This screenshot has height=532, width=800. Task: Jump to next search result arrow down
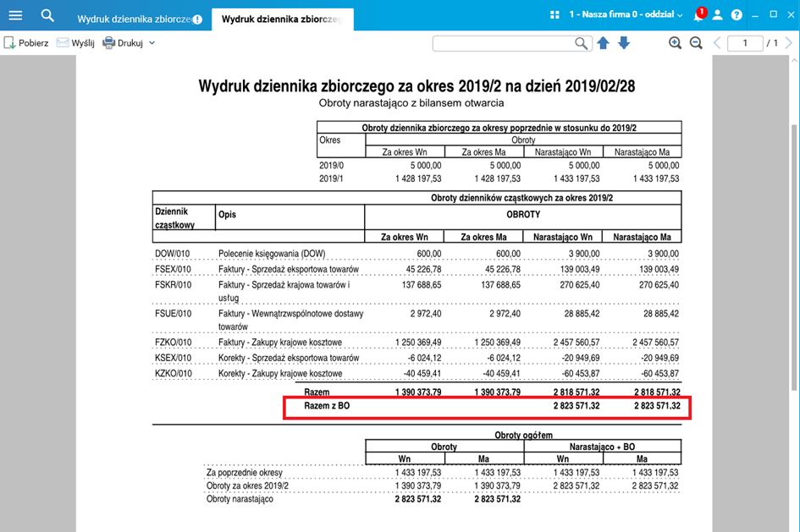point(624,43)
